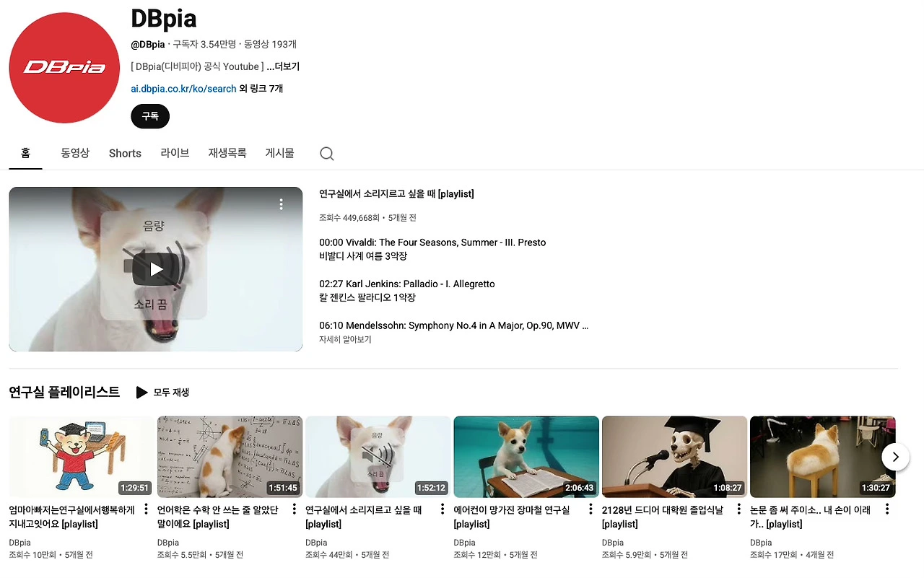Click 모두 재생 to play all
Viewport: 924px width, 578px height.
[163, 393]
